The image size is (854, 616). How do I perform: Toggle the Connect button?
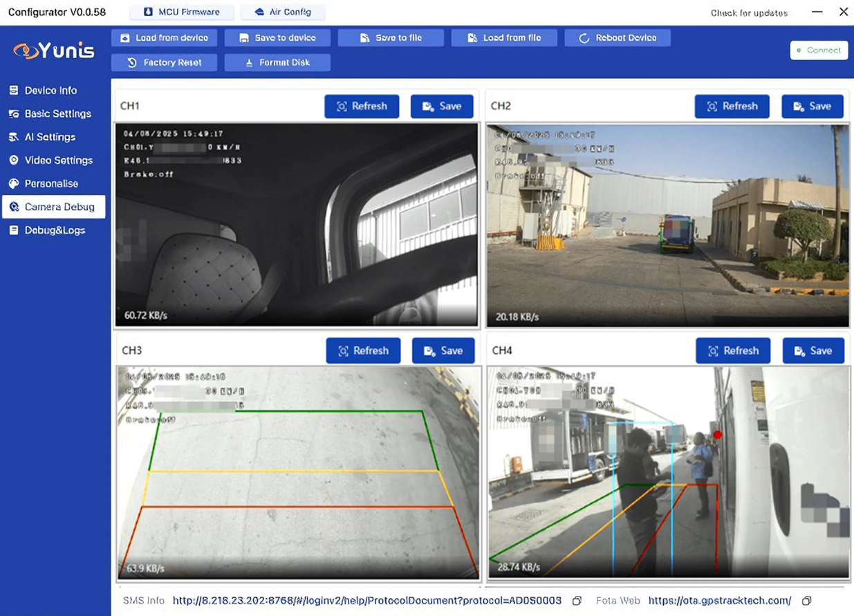point(819,50)
